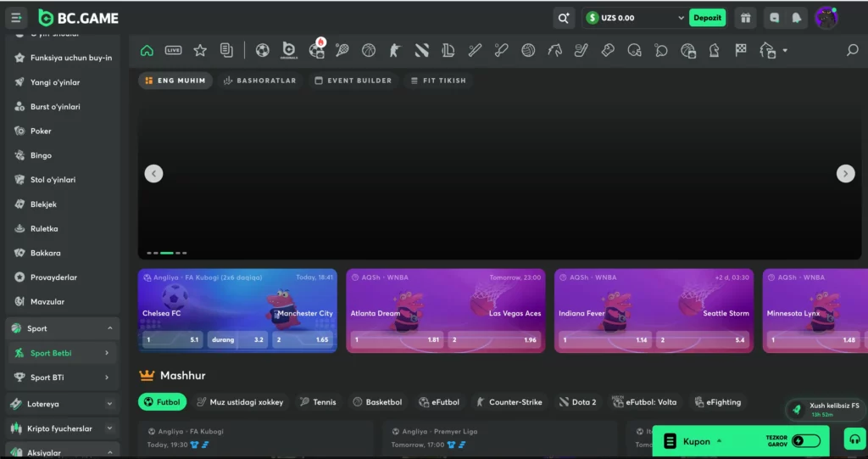Viewport: 868px width, 459px height.
Task: Open the headset support icon
Action: tap(855, 439)
